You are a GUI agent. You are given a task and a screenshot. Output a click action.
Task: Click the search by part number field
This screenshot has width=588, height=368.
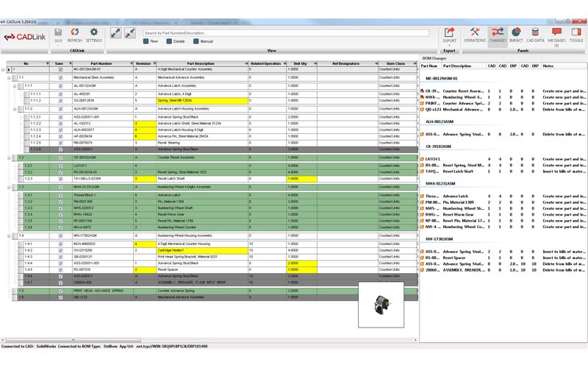(x=286, y=33)
